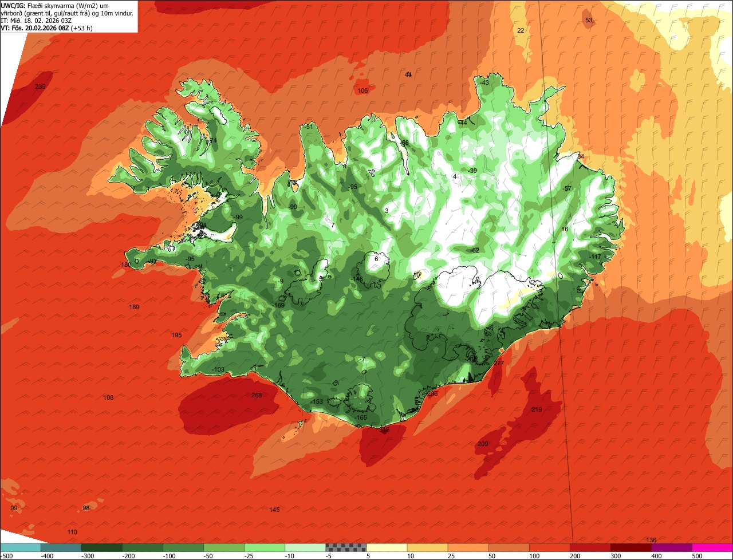Select the darkest green -300 legend swatch
The width and height of the screenshot is (733, 560).
[102, 547]
